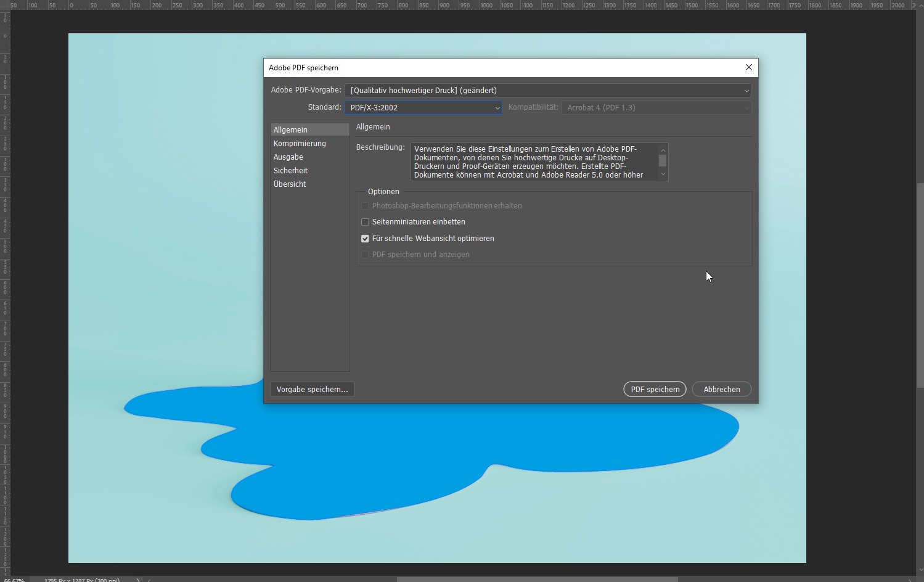This screenshot has height=582, width=924.
Task: Uncheck Für schnelle Webansicht optimieren
Action: click(365, 239)
